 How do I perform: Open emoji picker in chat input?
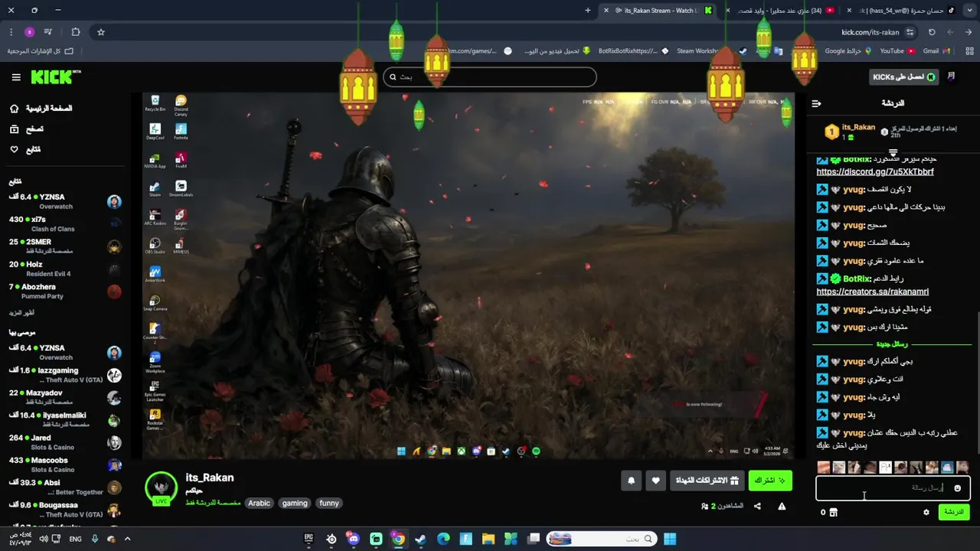[957, 487]
